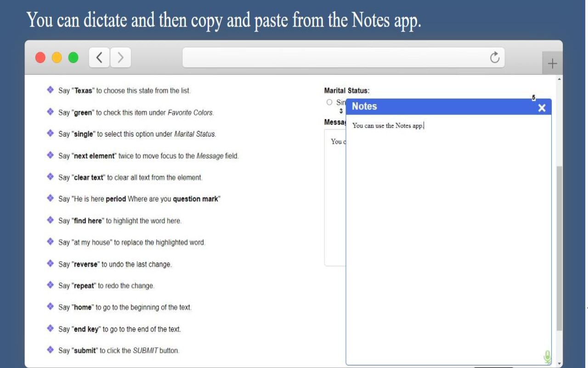
Task: Open a new tab with the plus button
Action: [x=552, y=64]
